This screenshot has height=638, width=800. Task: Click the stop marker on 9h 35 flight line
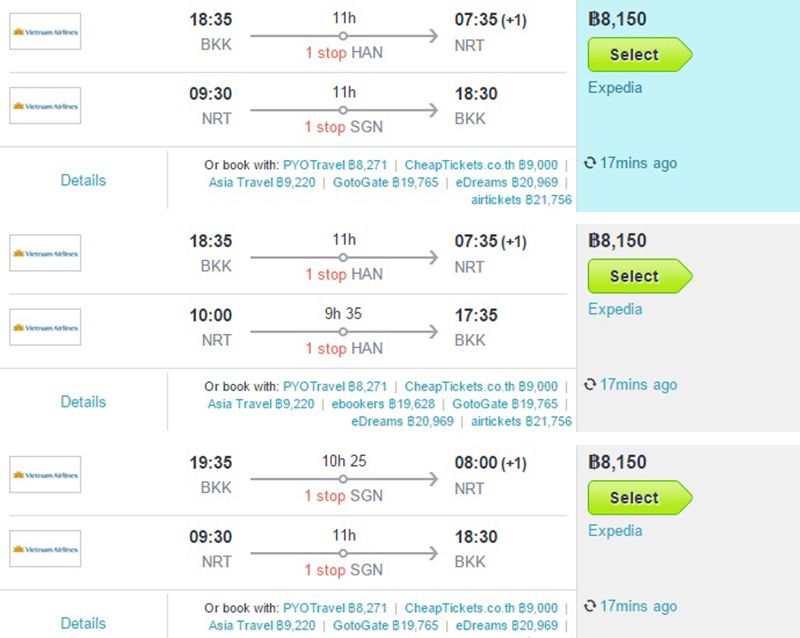pos(343,332)
